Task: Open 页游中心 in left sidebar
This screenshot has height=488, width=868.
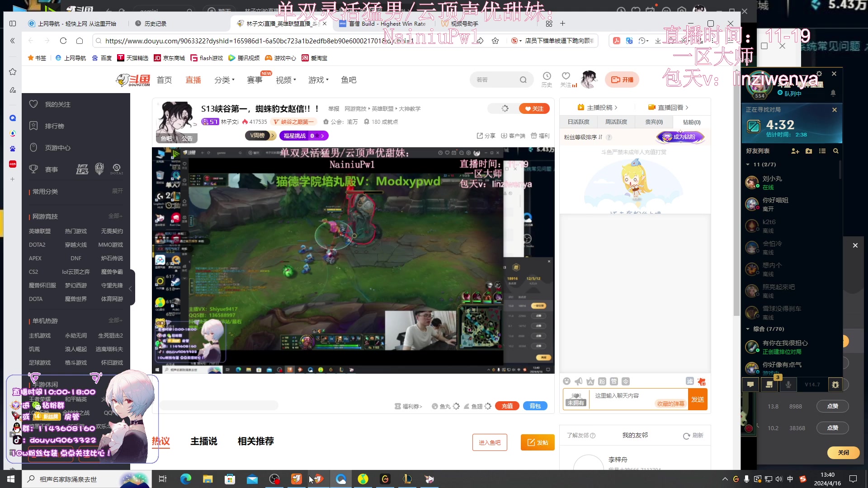Action: click(x=57, y=148)
